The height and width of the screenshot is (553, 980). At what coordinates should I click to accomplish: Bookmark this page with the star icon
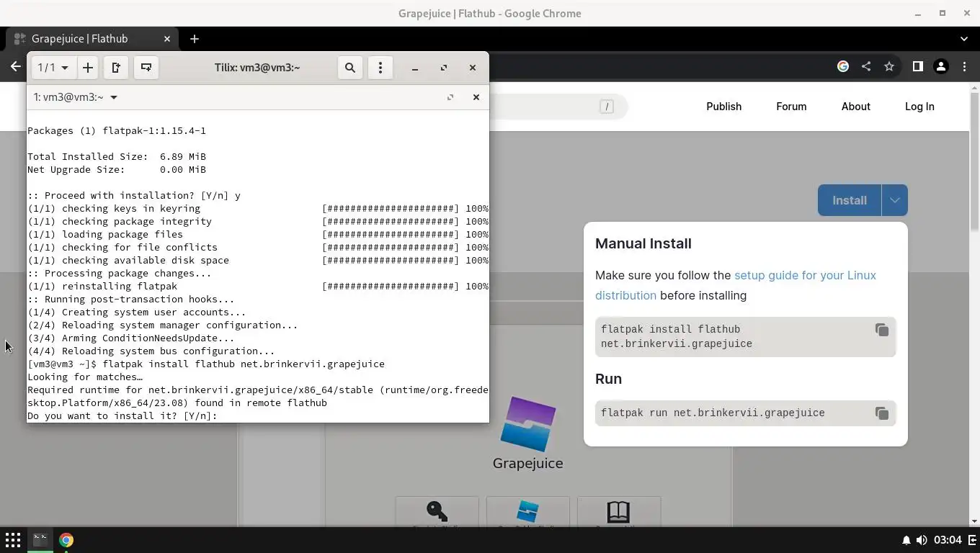(889, 66)
